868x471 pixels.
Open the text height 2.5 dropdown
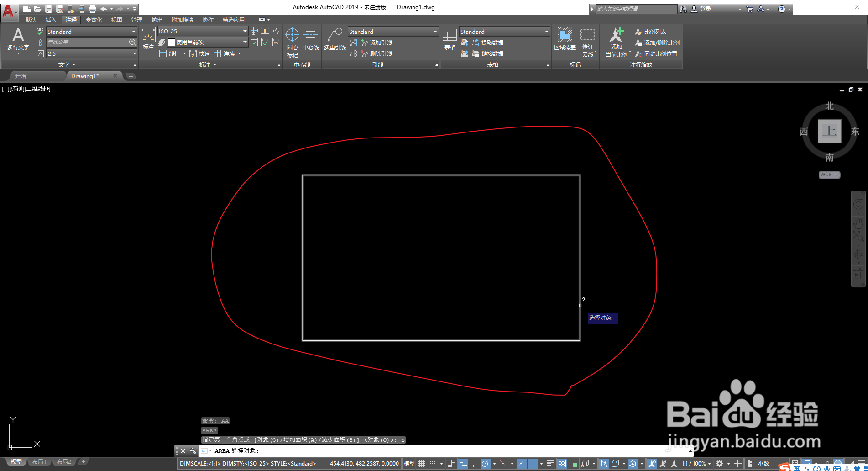pyautogui.click(x=91, y=53)
